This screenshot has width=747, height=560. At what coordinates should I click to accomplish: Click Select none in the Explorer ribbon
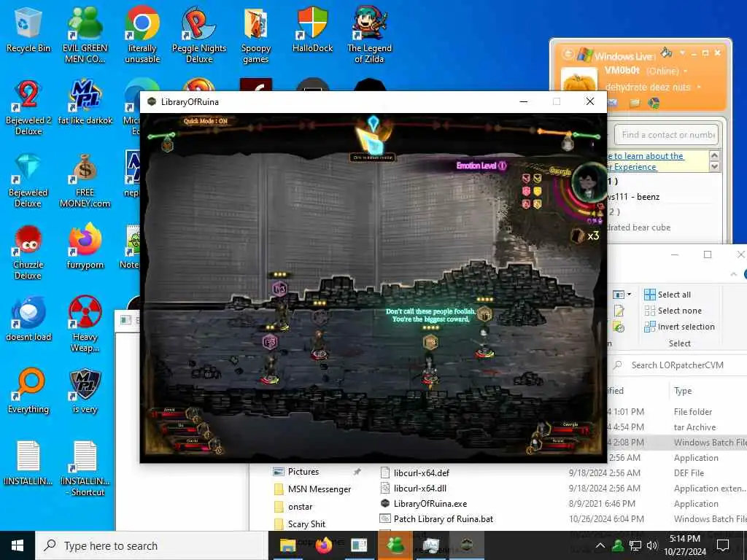673,311
